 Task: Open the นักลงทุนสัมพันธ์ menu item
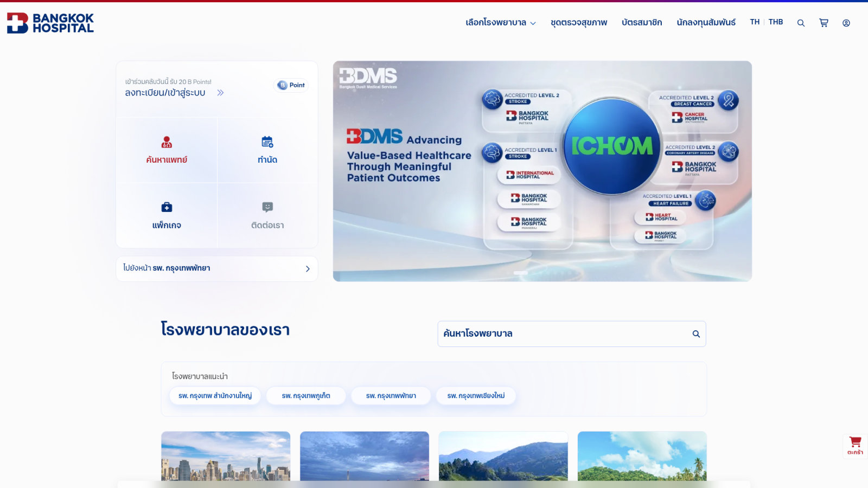pyautogui.click(x=706, y=23)
